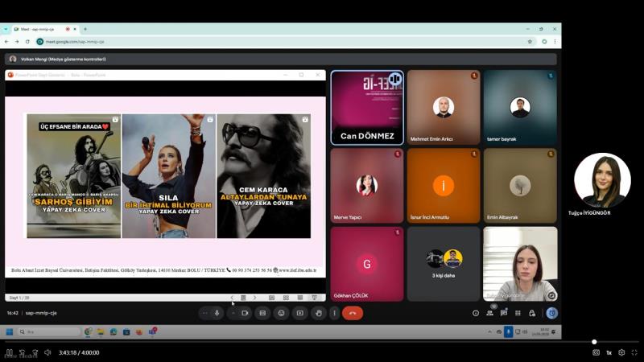Click the Sarhoş Gibiyim cover image
Image resolution: width=644 pixels, height=362 pixels.
click(x=74, y=176)
